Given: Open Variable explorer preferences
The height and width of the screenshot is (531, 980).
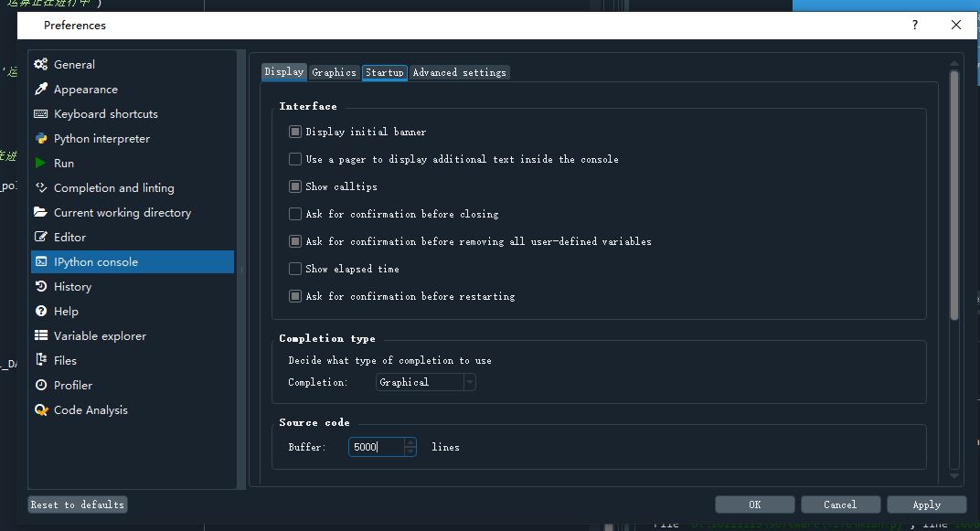Looking at the screenshot, I should [133, 336].
